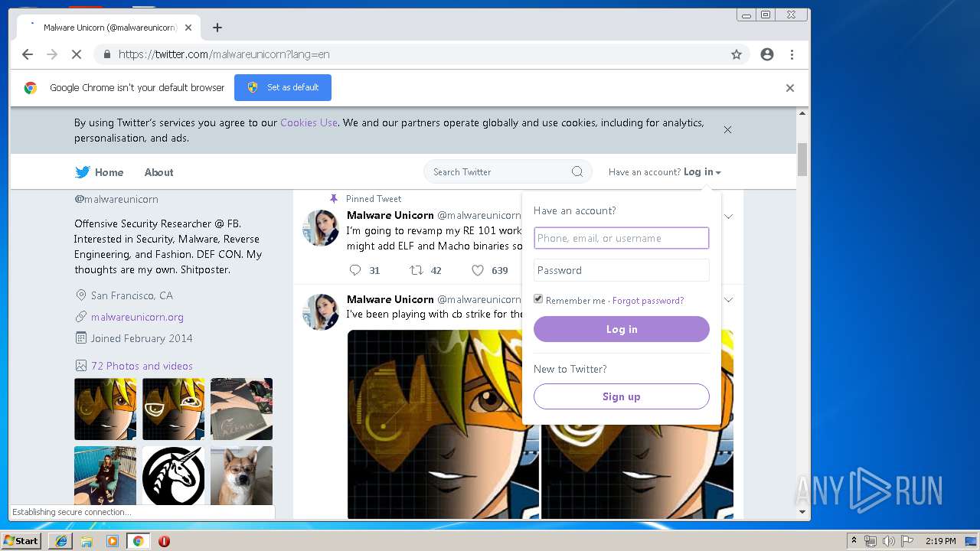Click the San Francisco, CA location
980x551 pixels.
click(x=132, y=295)
